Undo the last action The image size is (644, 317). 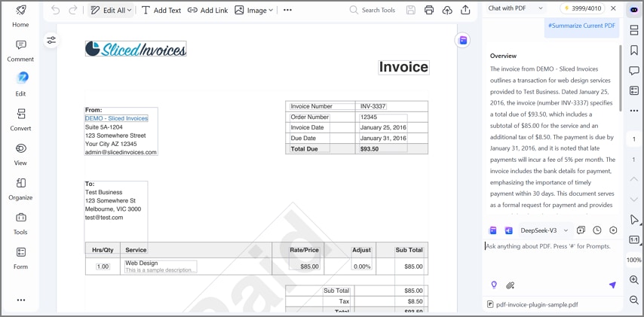(55, 11)
